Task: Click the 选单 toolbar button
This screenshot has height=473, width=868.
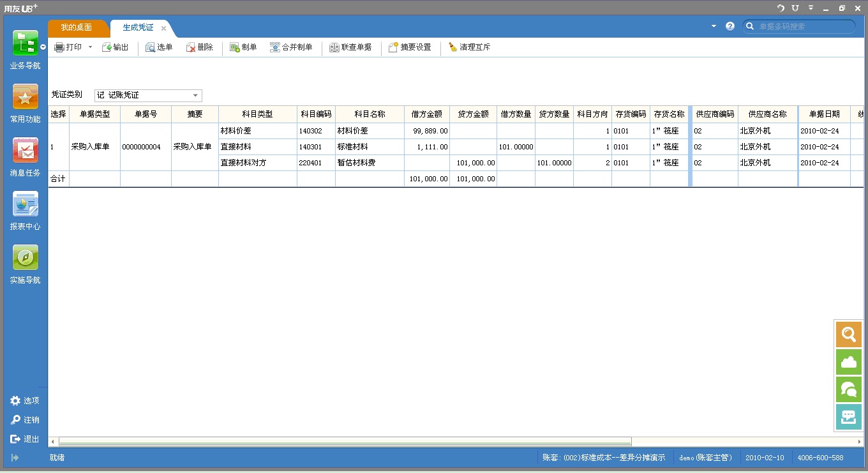Action: 159,47
